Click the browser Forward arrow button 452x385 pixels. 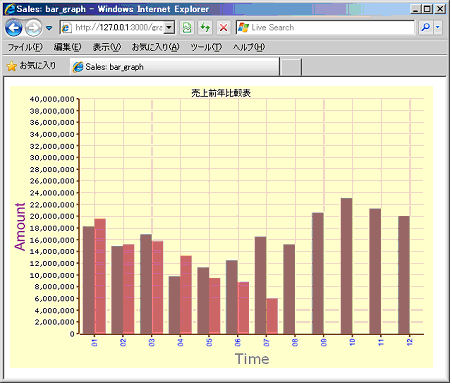coord(33,28)
